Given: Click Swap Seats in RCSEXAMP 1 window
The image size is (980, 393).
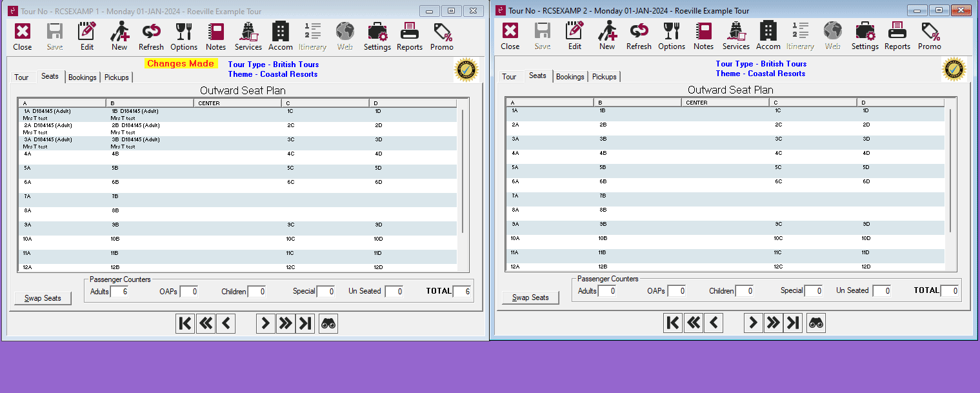Looking at the screenshot, I should pyautogui.click(x=43, y=298).
